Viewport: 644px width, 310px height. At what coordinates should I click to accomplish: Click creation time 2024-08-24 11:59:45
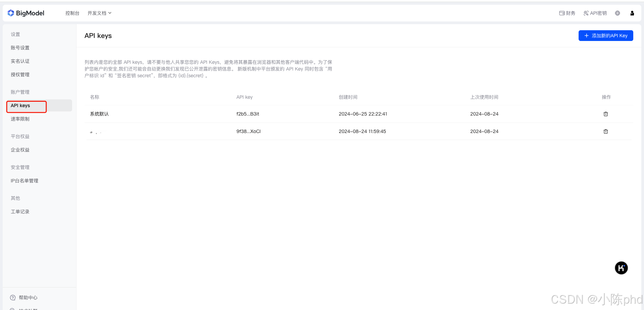click(362, 131)
